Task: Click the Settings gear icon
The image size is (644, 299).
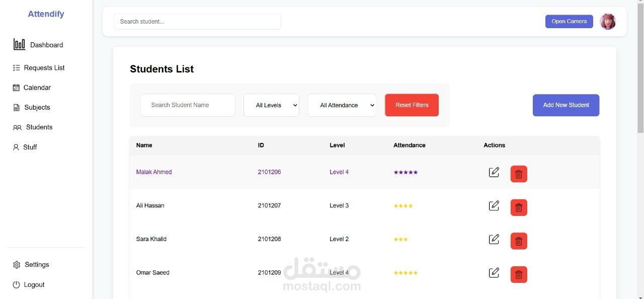Action: click(17, 265)
